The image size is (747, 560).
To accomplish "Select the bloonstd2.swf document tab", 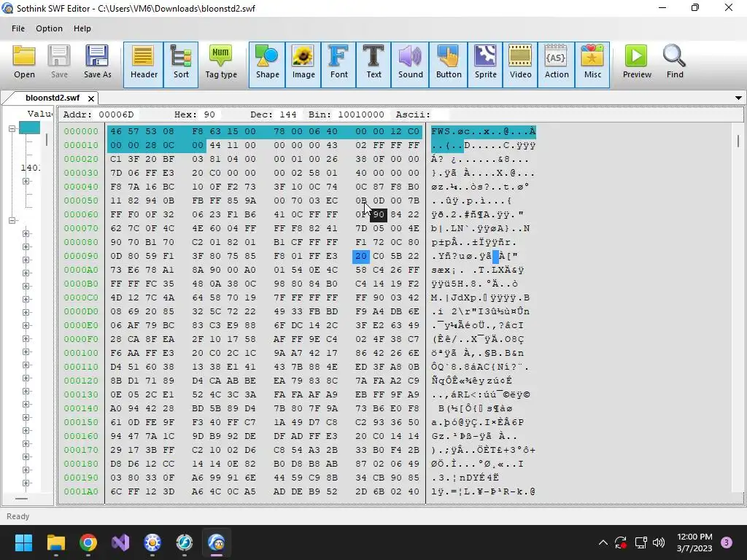I will click(53, 98).
